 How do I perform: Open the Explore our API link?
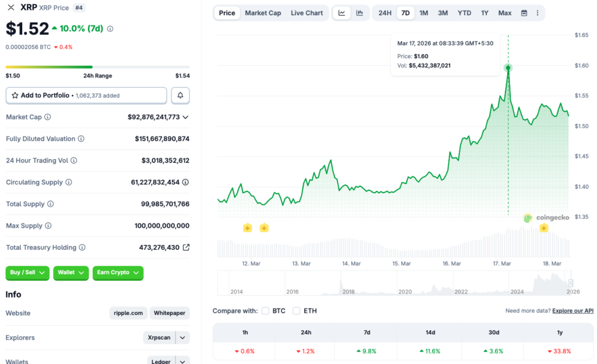click(572, 310)
